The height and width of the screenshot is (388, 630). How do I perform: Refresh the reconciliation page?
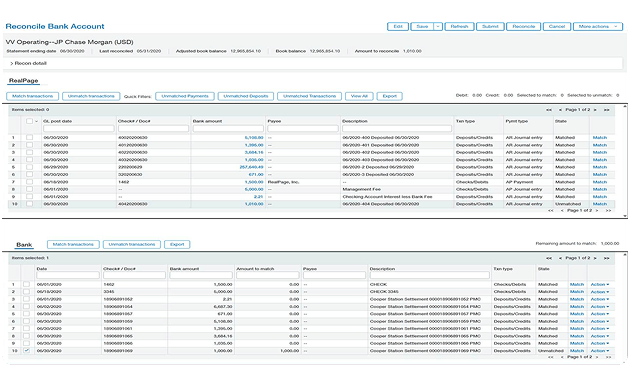point(459,27)
